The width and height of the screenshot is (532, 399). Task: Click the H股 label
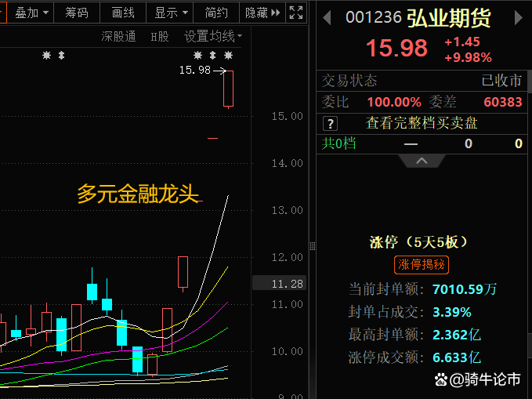(160, 36)
